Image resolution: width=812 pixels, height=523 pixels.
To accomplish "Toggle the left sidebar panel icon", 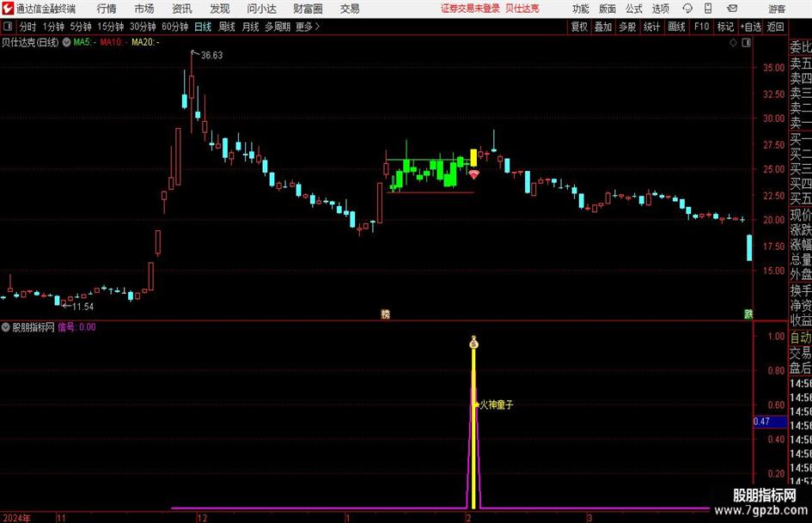I will (8, 27).
